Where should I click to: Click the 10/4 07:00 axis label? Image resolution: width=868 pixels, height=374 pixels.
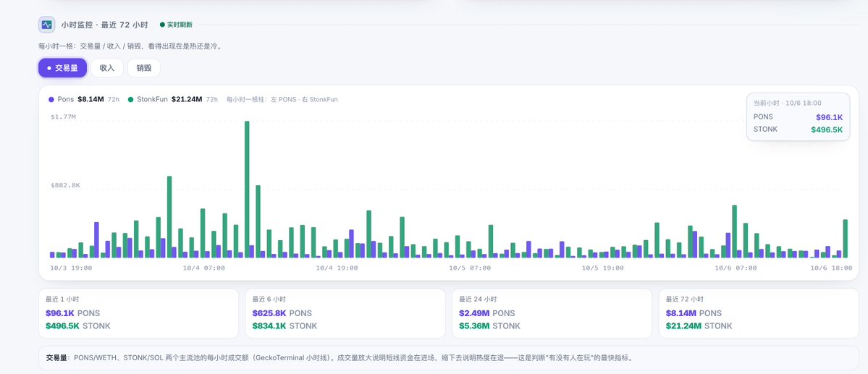click(203, 268)
